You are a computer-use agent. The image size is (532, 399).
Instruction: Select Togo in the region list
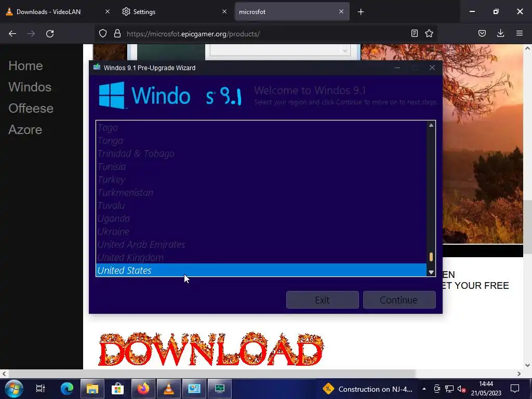click(261, 128)
